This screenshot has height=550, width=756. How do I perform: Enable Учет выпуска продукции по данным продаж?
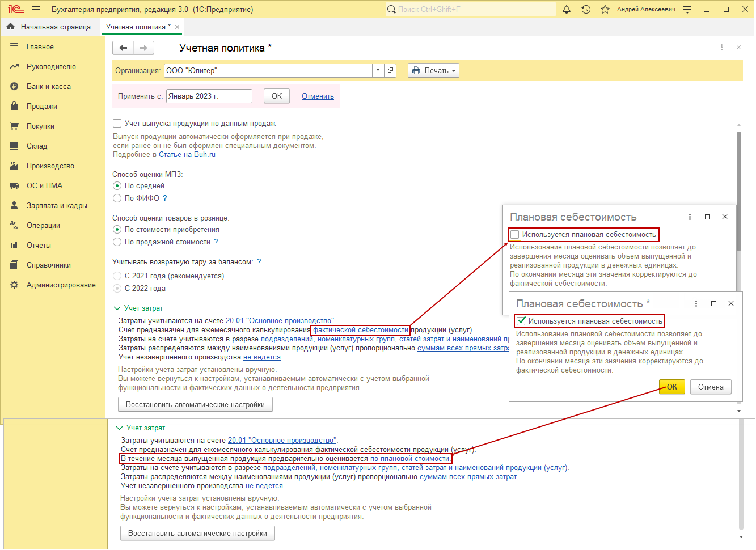coord(117,123)
